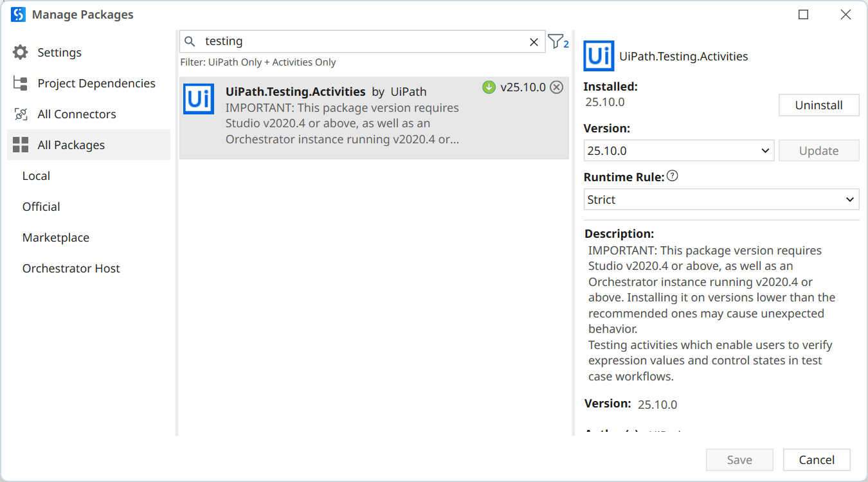Viewport: 868px width, 482px height.
Task: Click the Runtime Rule help question icon
Action: point(673,176)
